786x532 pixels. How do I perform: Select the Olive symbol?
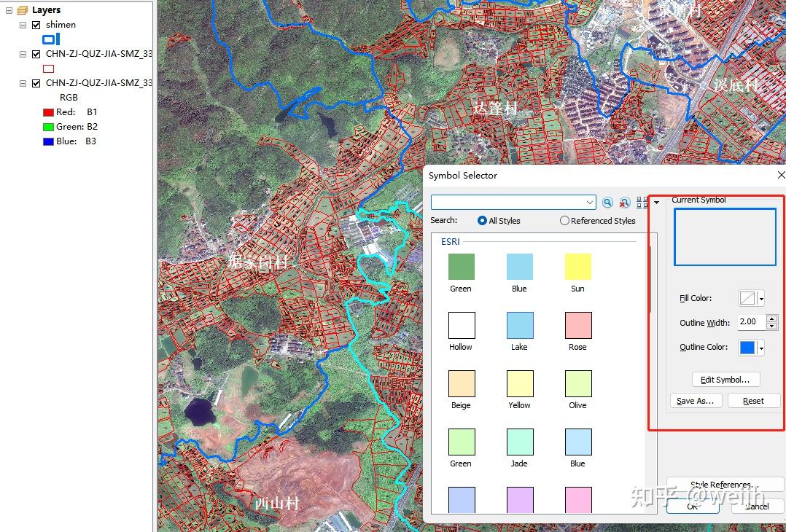pos(577,384)
